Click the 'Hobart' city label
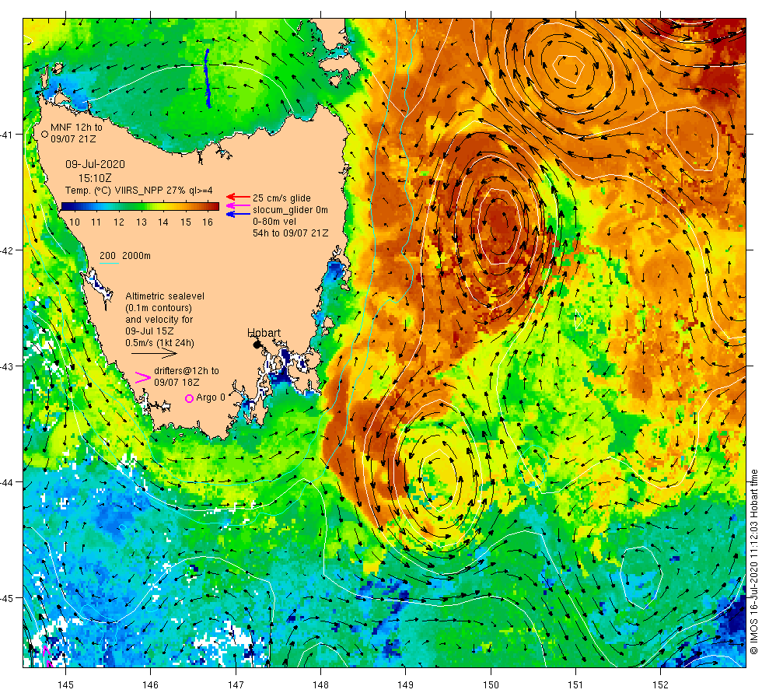Viewport: 762px width, 700px height. pos(264,333)
